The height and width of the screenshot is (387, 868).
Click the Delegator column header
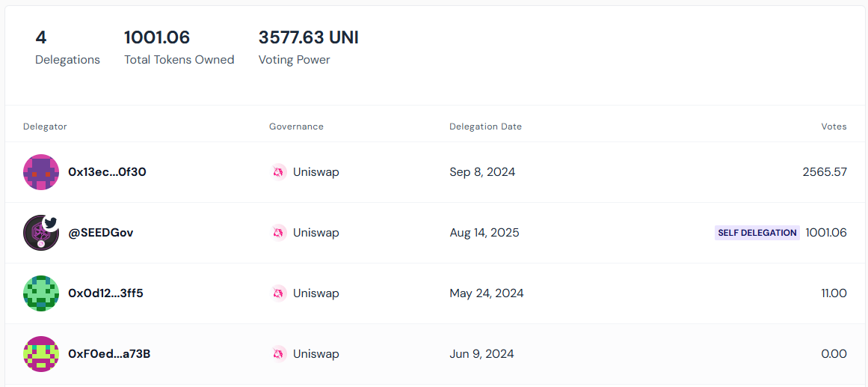pyautogui.click(x=45, y=127)
